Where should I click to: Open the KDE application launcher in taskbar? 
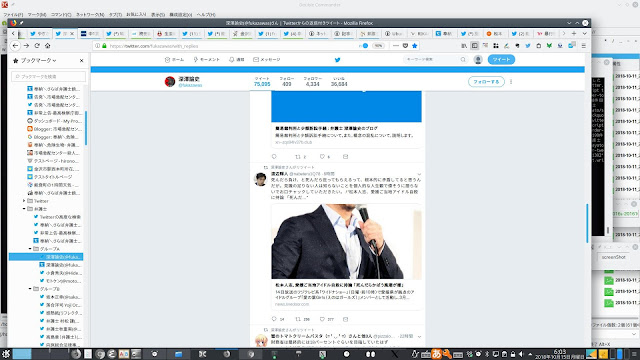(6, 354)
